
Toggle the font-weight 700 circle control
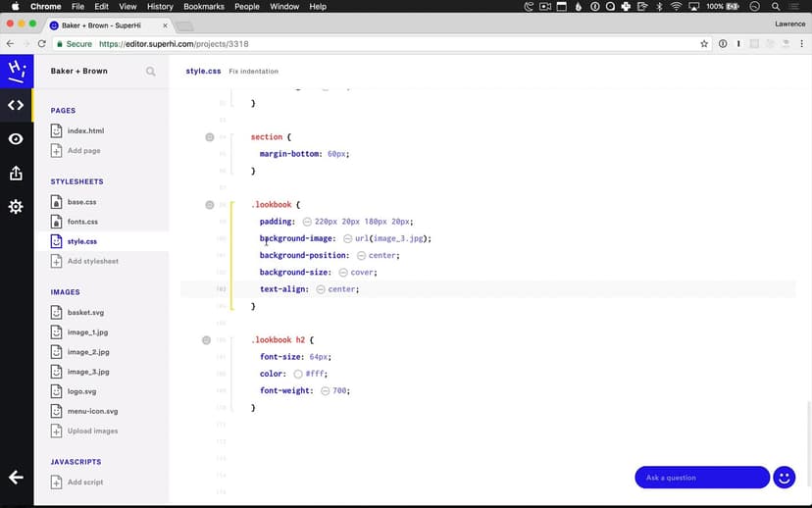pos(325,390)
